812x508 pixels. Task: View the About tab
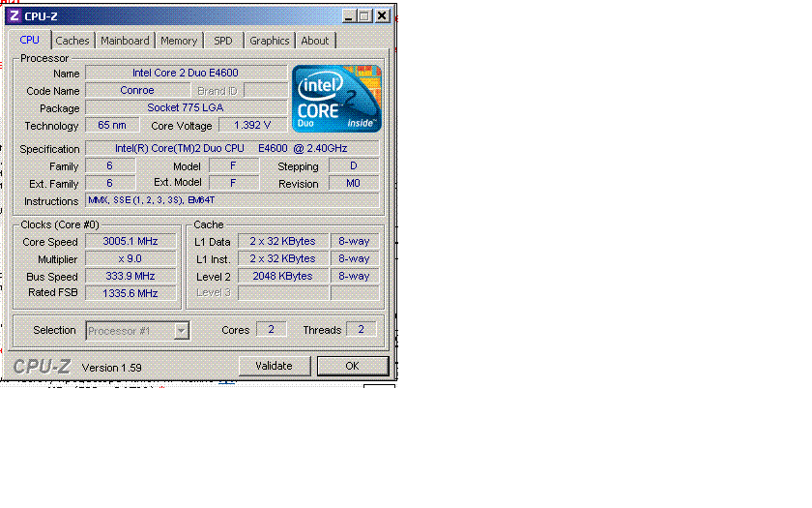(315, 41)
